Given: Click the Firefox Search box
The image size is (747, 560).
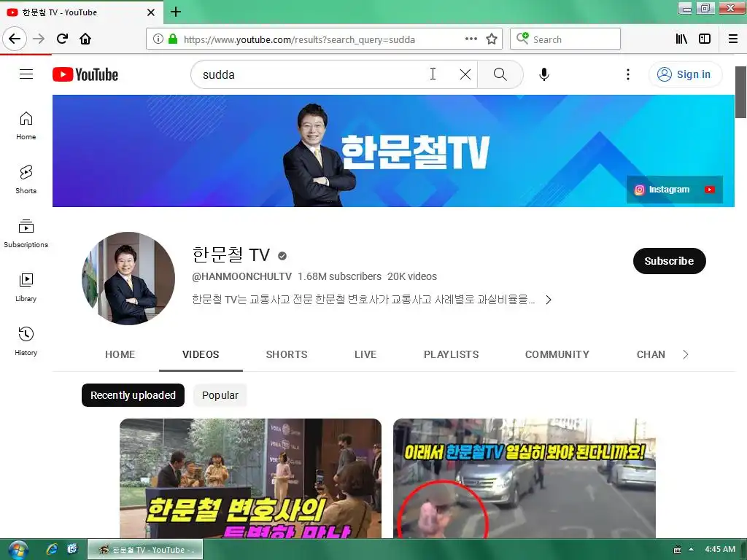Looking at the screenshot, I should [565, 39].
